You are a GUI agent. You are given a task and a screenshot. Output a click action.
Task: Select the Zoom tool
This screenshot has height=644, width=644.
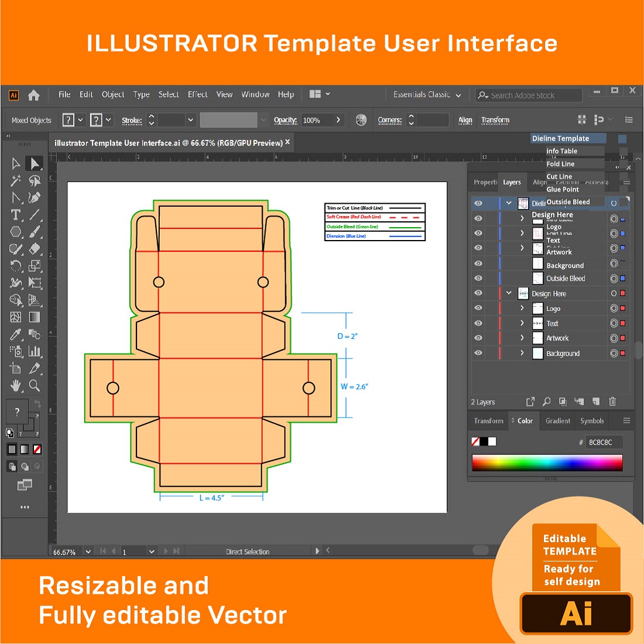[x=35, y=385]
